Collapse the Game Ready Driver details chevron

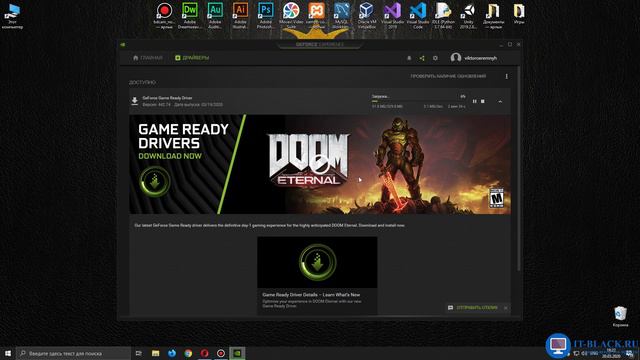coord(500,101)
